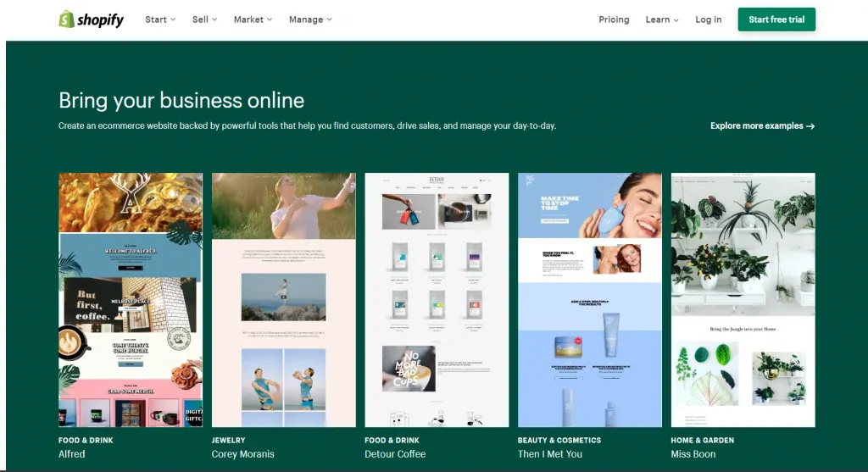Screen dimensions: 868x472
Task: Click the Detour Coffee store name
Action: point(395,453)
